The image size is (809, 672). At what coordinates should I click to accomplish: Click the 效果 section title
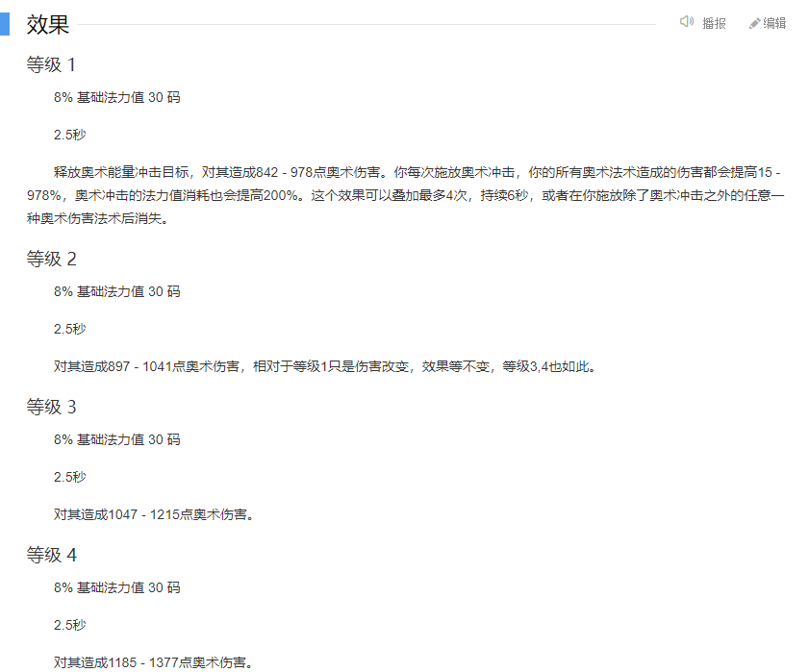[48, 24]
